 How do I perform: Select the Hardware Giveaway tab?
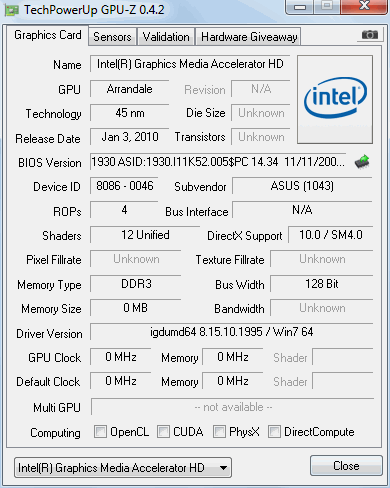pos(249,37)
